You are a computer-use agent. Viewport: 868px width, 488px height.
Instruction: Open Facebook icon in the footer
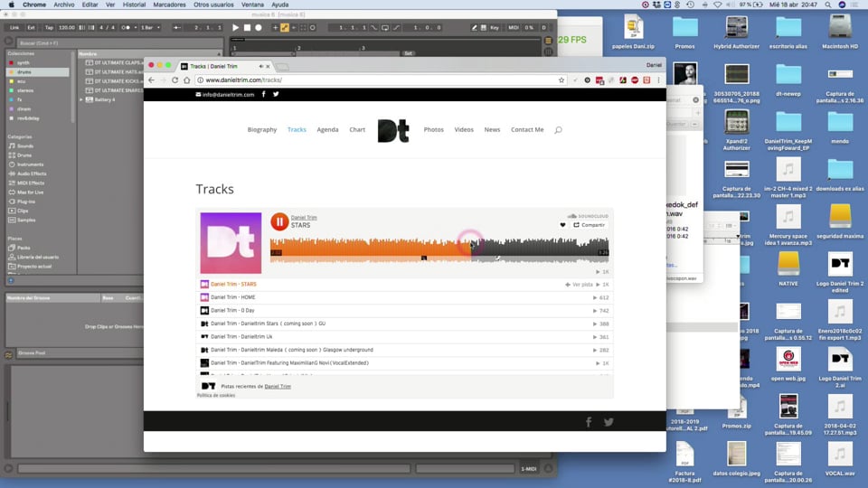[589, 422]
